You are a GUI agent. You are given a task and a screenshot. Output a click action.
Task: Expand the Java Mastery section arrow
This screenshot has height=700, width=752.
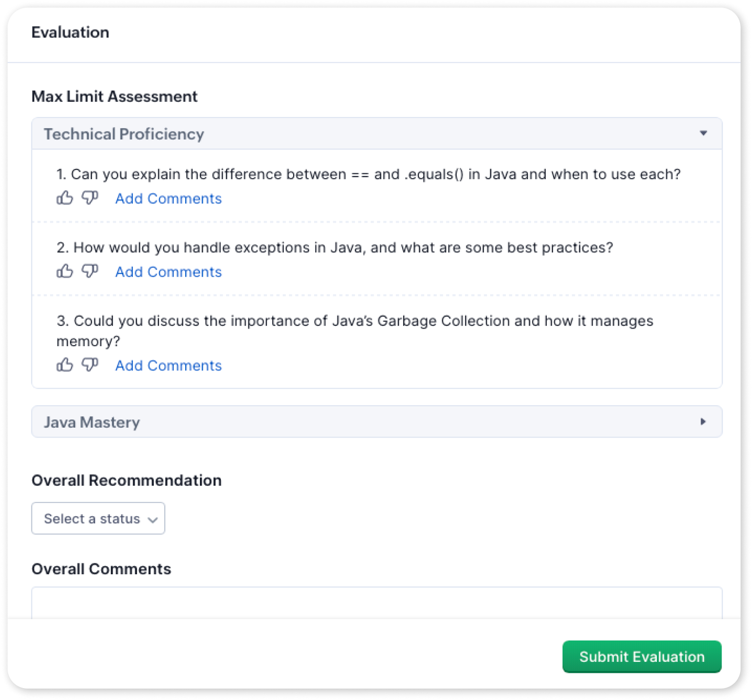[703, 421]
